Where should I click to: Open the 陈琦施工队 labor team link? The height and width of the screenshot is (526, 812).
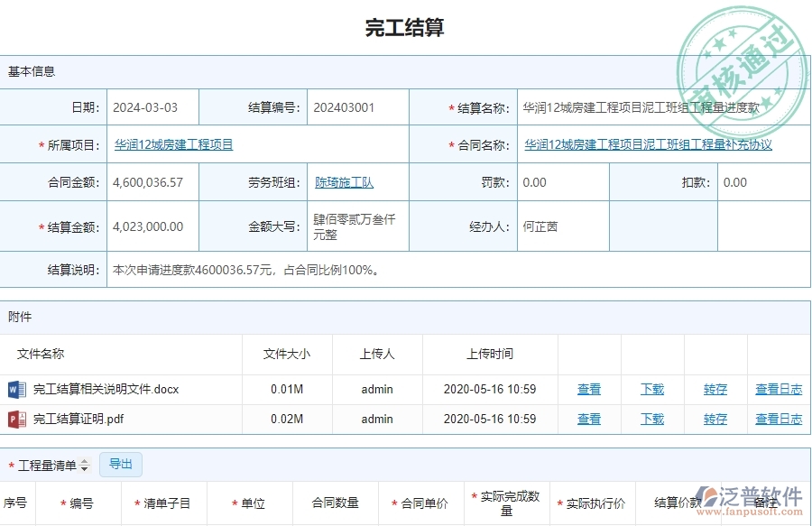click(x=344, y=182)
